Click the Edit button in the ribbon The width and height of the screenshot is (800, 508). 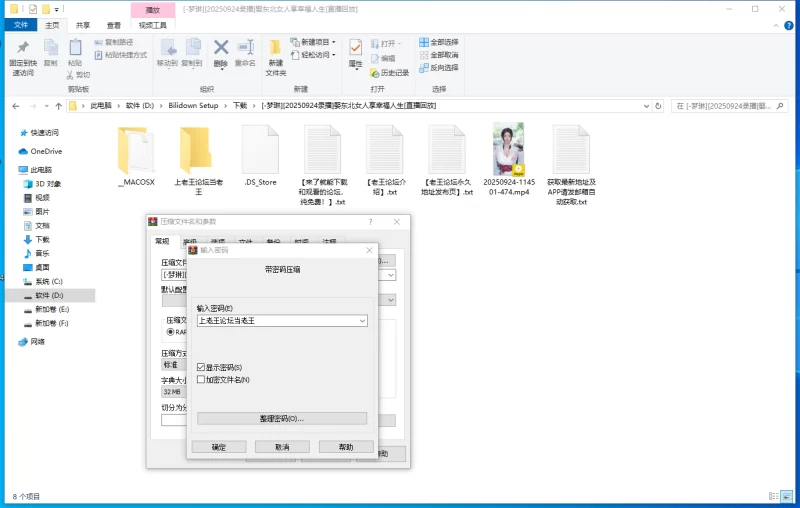383,58
